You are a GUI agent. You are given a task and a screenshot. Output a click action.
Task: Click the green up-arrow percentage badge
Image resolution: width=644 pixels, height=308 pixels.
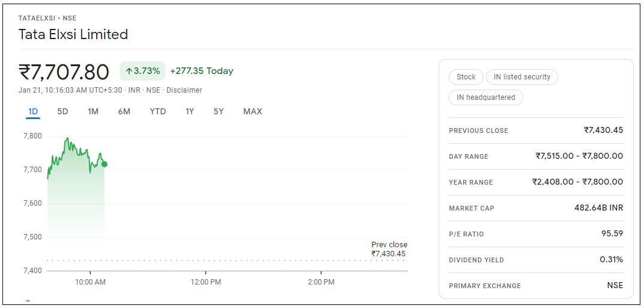tap(142, 71)
